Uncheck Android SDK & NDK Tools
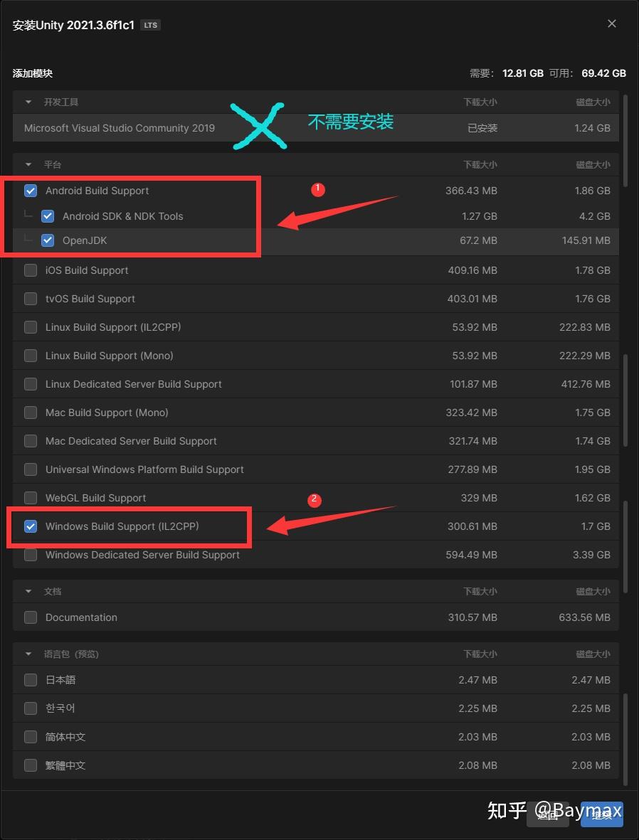 48,216
